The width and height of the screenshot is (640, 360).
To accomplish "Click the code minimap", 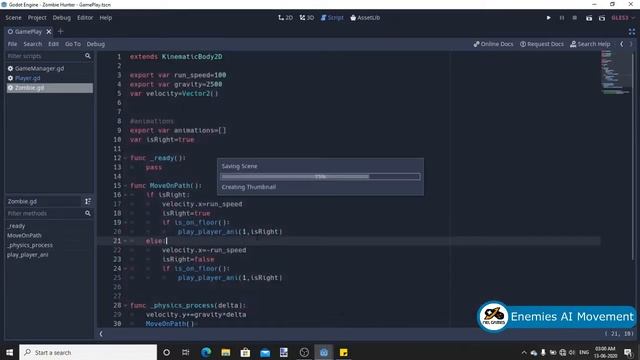I will [x=616, y=73].
